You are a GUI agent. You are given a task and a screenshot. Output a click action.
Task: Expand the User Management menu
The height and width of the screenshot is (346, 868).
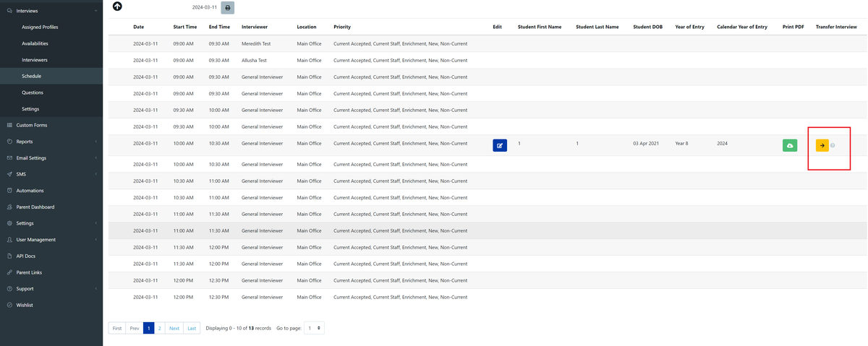pyautogui.click(x=95, y=240)
